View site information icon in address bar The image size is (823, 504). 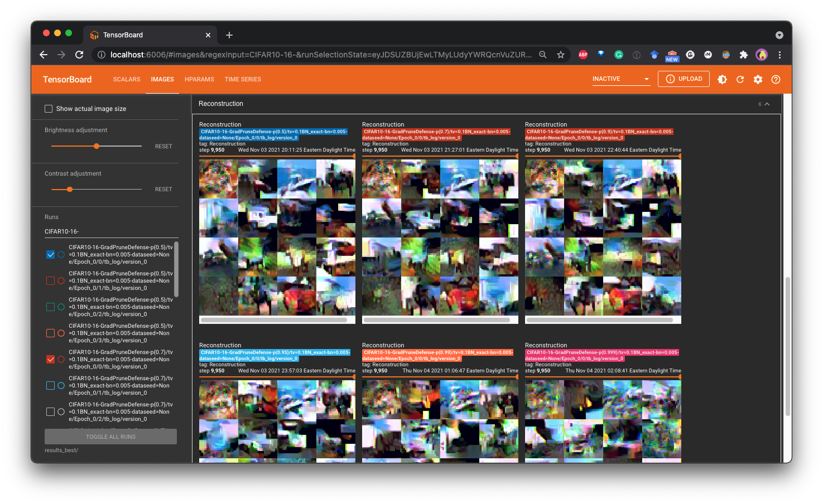click(102, 55)
